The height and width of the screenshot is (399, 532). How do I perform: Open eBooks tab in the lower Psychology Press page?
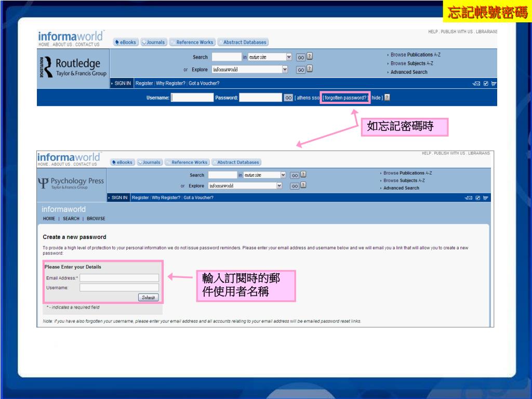click(123, 162)
